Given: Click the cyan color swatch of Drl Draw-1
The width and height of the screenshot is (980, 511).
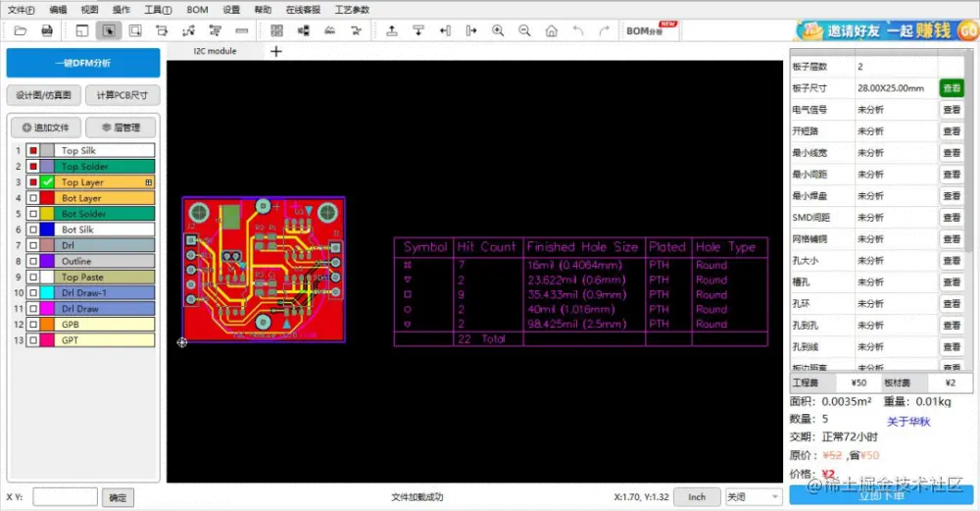Looking at the screenshot, I should [x=47, y=292].
